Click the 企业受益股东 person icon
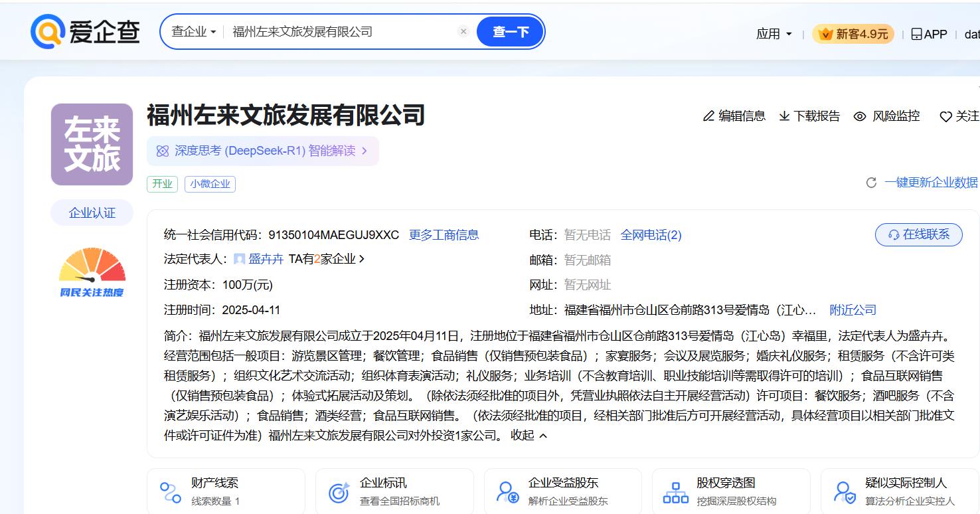The width and height of the screenshot is (980, 514). coord(508,492)
